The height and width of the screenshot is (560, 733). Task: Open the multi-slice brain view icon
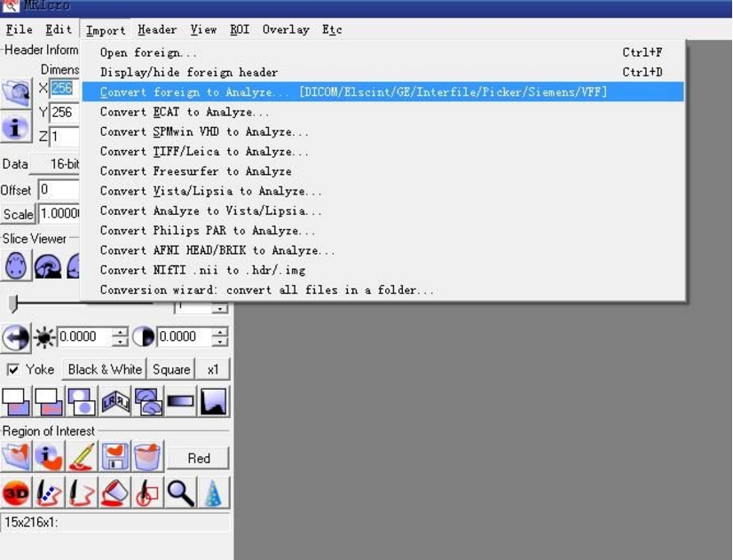147,401
